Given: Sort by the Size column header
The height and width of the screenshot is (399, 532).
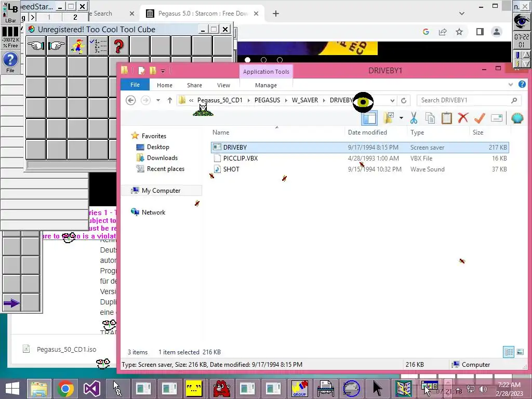Looking at the screenshot, I should click(x=489, y=132).
